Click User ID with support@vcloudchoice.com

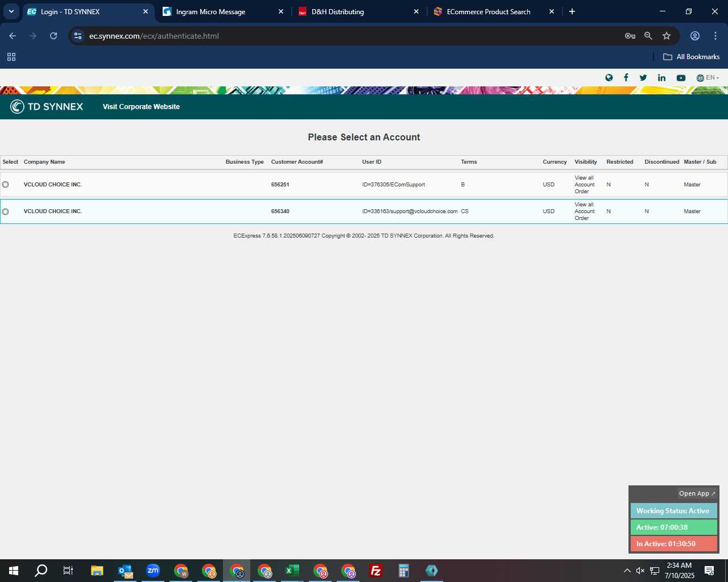(410, 211)
